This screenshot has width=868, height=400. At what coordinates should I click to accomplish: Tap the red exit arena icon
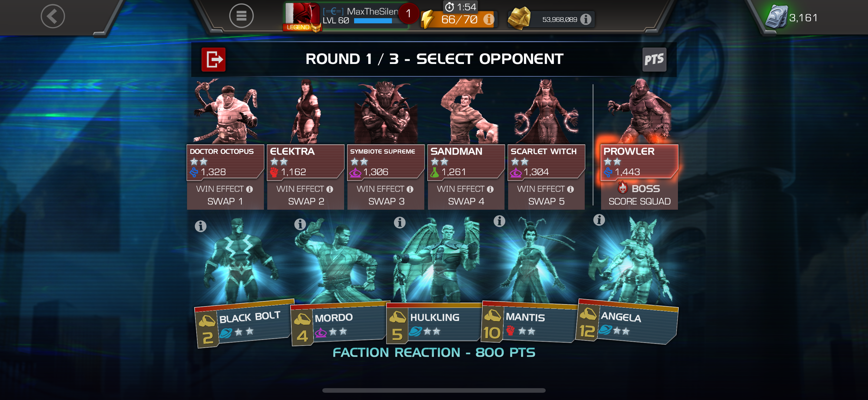(x=213, y=59)
